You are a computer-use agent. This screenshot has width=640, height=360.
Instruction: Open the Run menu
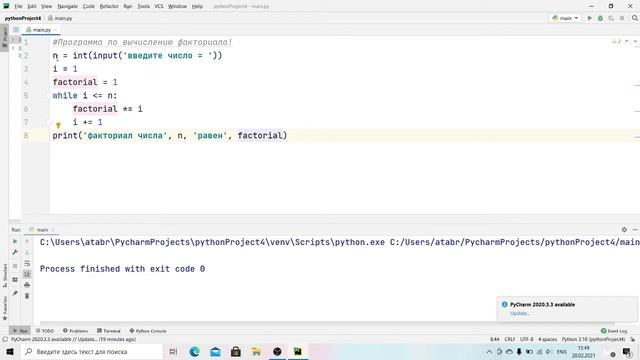(128, 6)
